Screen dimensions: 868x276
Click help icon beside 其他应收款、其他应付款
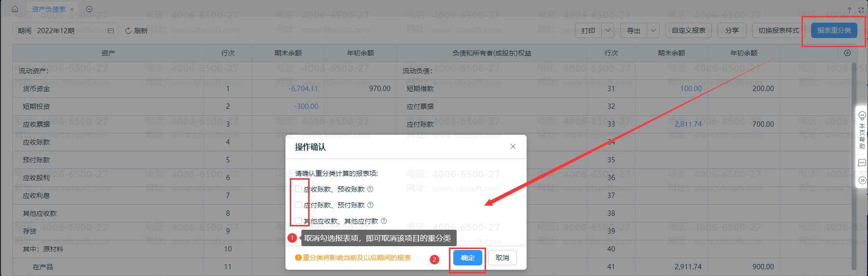tap(384, 221)
